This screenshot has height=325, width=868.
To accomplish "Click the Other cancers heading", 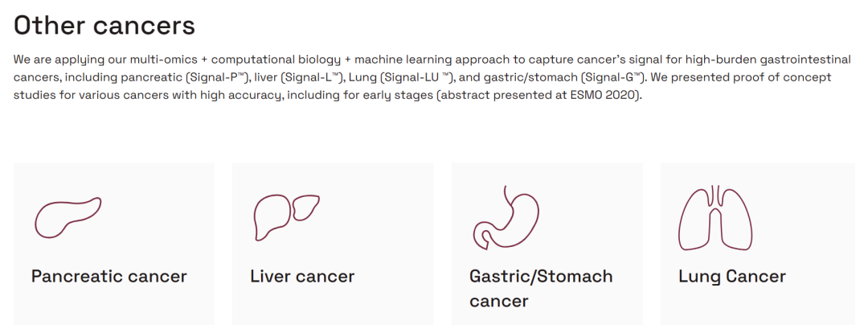I will [104, 25].
